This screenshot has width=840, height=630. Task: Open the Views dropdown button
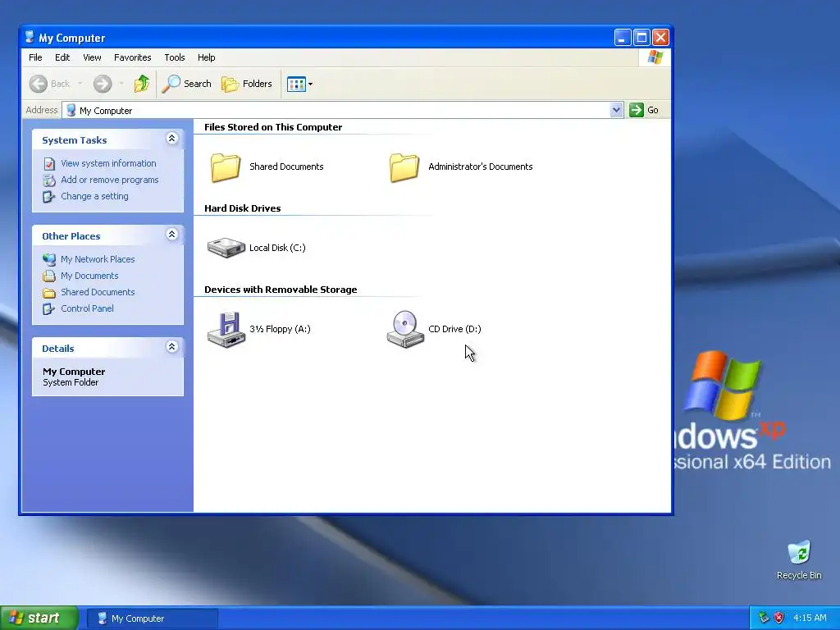coord(299,84)
